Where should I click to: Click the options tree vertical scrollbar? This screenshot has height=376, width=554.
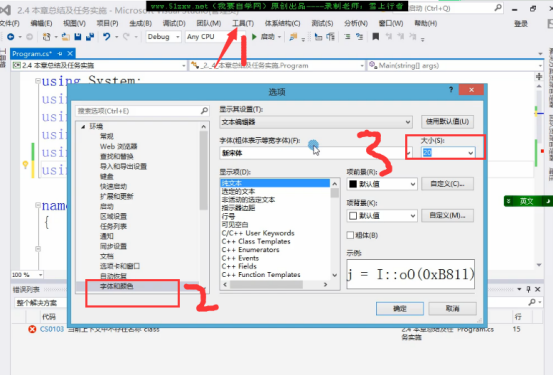click(204, 207)
